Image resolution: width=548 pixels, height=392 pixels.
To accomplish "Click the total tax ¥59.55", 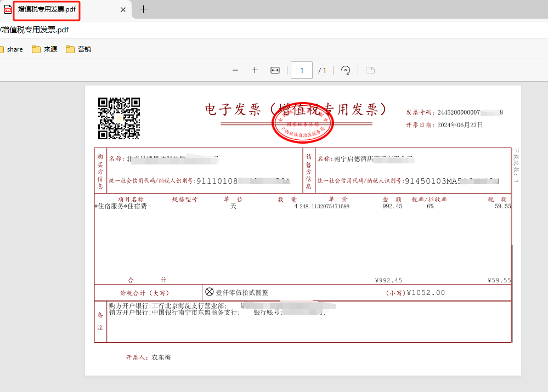I will coord(499,280).
